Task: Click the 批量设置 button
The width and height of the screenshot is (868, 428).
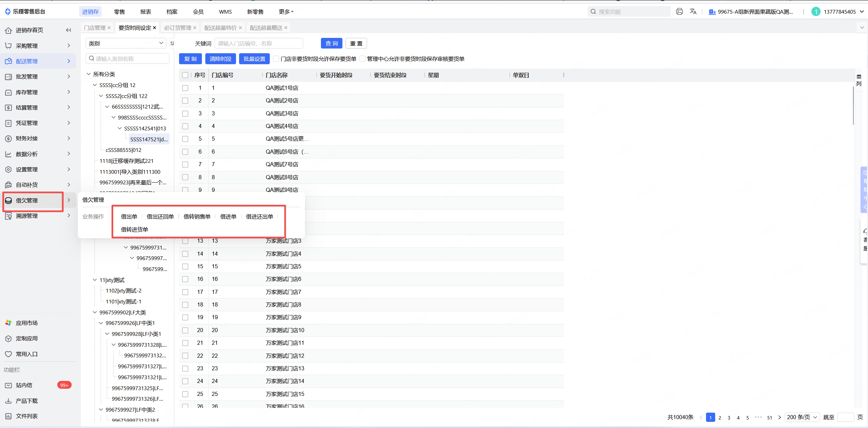Action: pos(254,59)
